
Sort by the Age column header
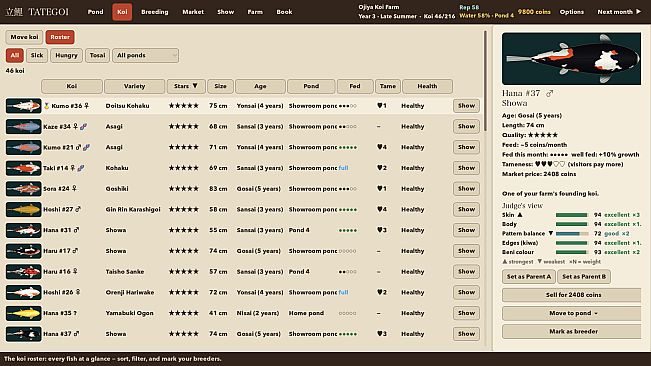pyautogui.click(x=260, y=86)
